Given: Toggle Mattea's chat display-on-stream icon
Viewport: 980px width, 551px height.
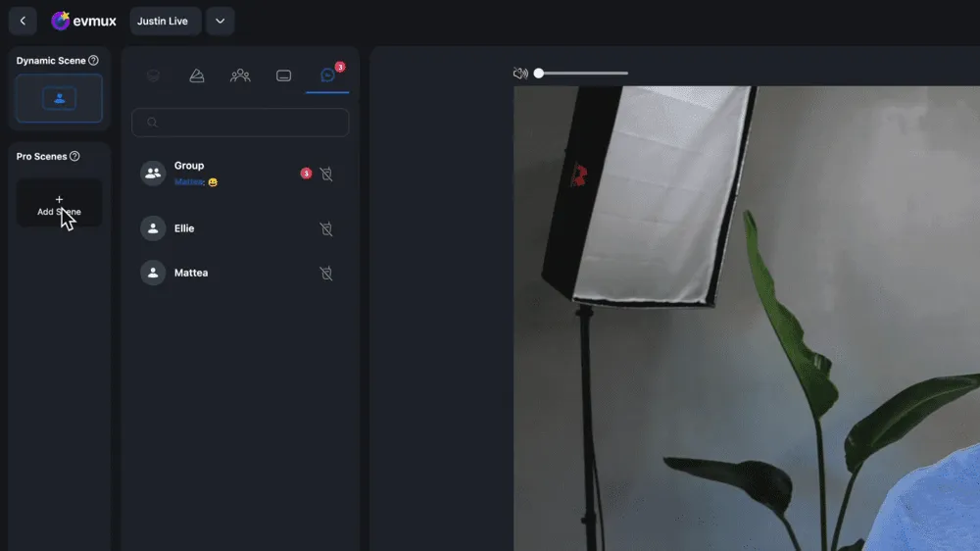Looking at the screenshot, I should point(326,273).
